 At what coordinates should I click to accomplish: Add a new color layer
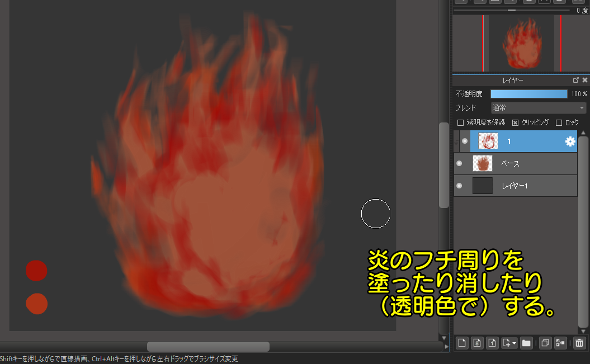point(462,343)
